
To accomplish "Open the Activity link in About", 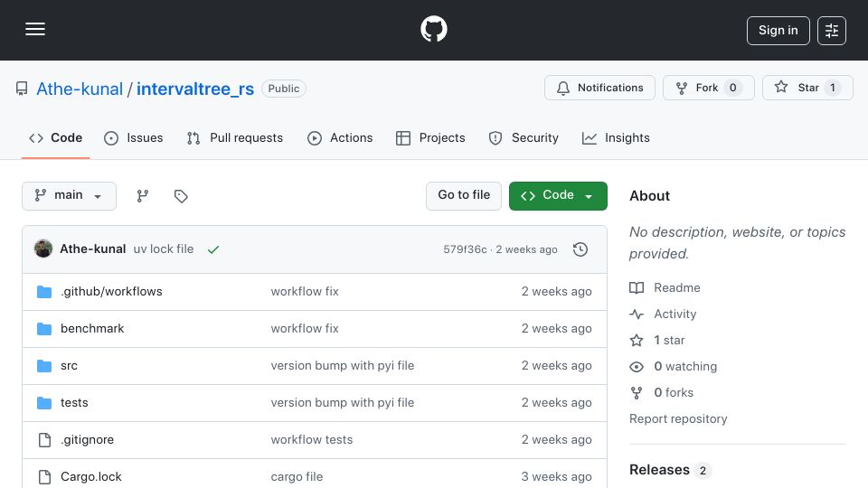I will [675, 314].
